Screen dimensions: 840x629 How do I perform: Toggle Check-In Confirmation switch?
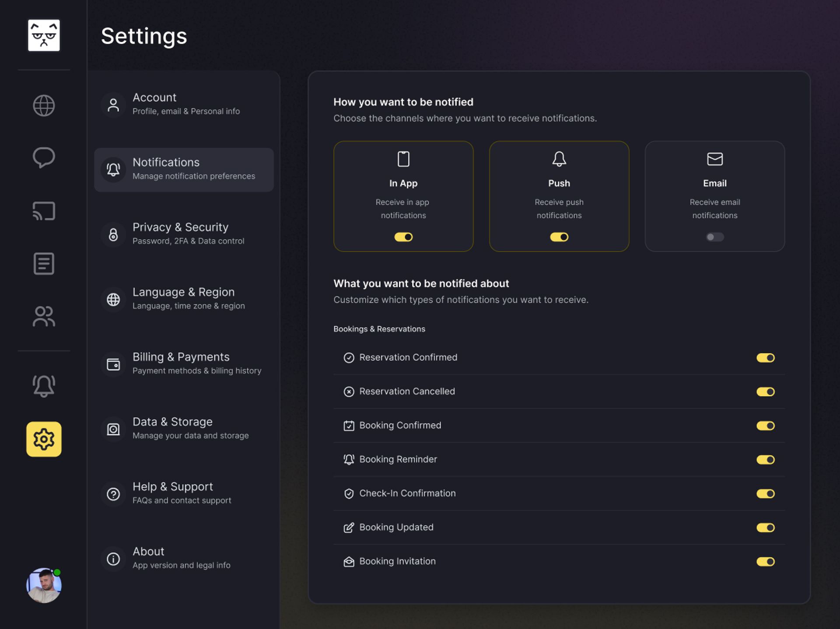click(766, 493)
